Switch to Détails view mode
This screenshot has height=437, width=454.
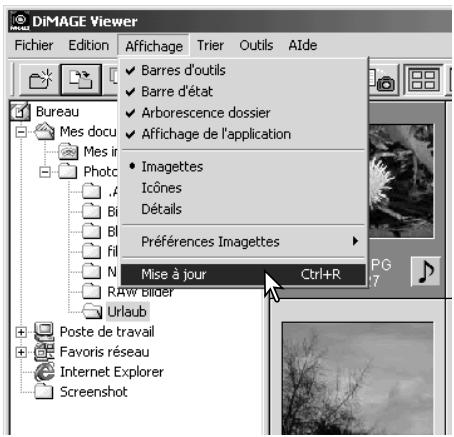243,209
